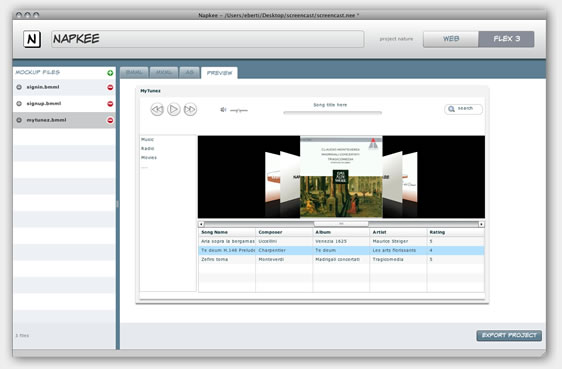Click the Maurice Steger artist cell
Viewport: 562px width, 369px height.
pos(398,241)
